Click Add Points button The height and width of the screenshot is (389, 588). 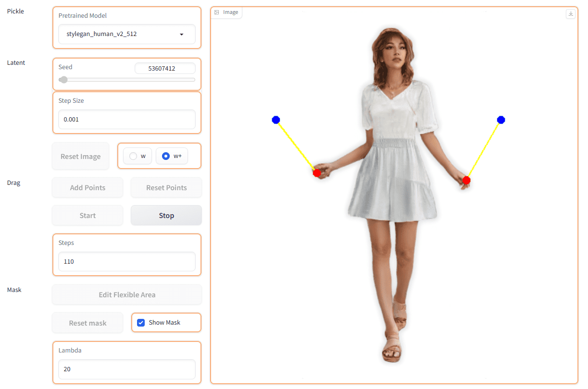point(88,188)
